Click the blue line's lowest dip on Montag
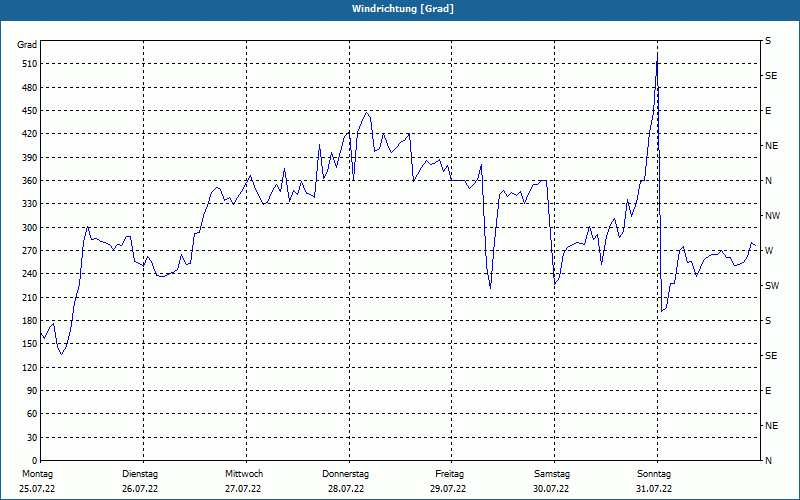800x500 pixels. tap(61, 354)
